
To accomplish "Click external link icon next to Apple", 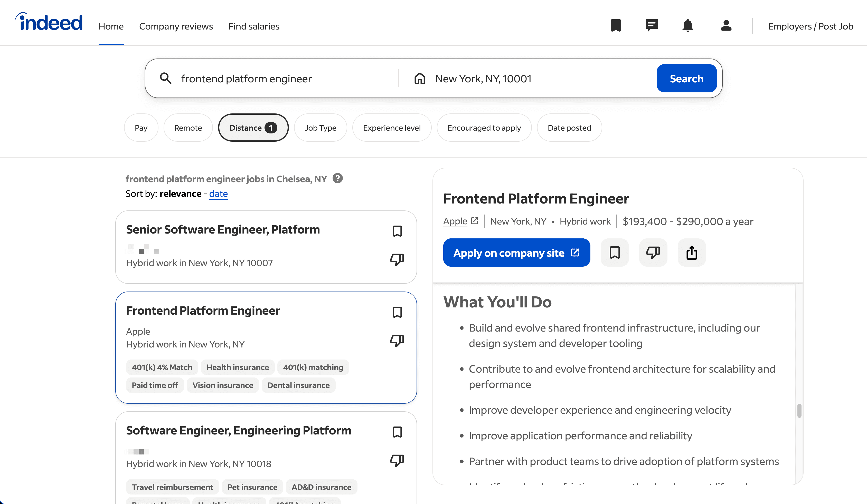I will coord(475,221).
